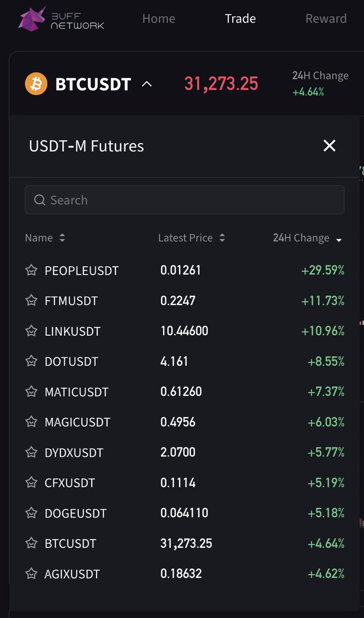Click AGIXUSDT price 0.18632
This screenshot has height=618, width=364.
[x=181, y=573]
